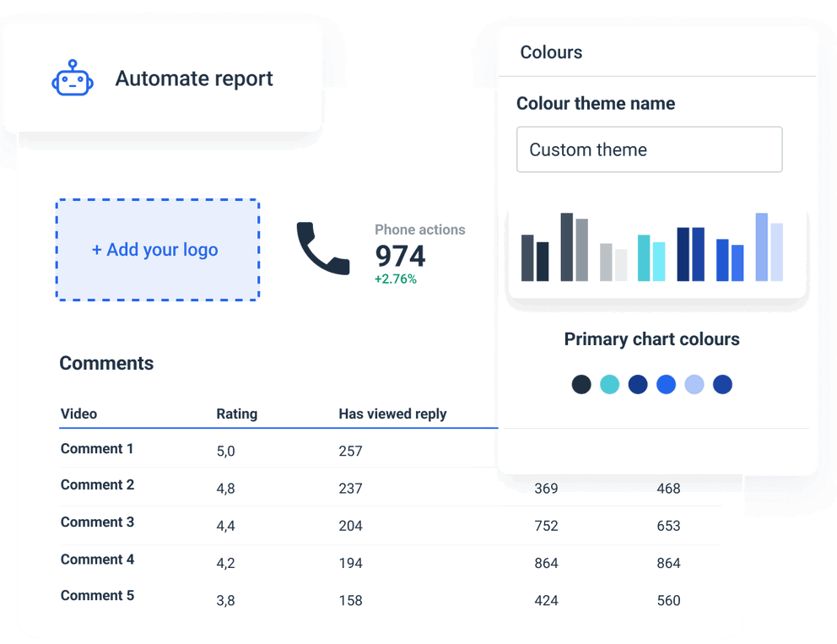Pick the last dark blue primary swatch
837x644 pixels.
coord(723,385)
